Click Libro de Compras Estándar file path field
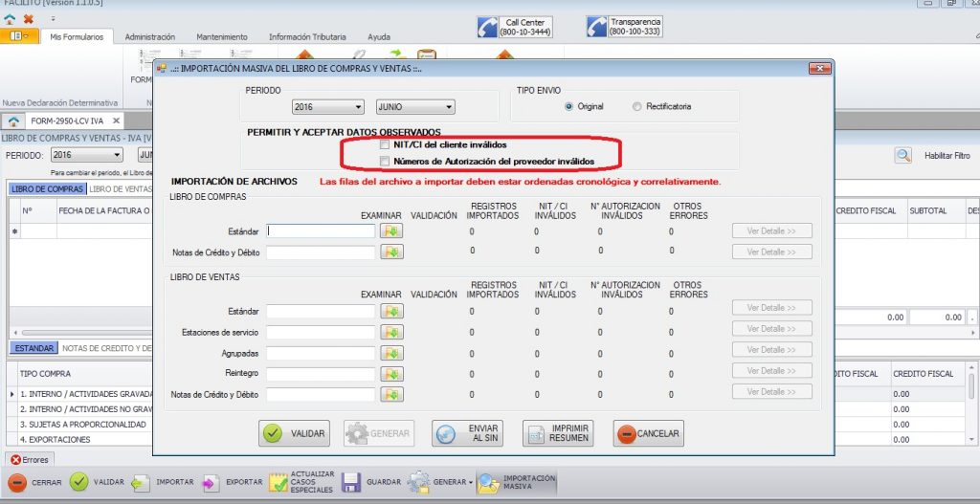 (321, 231)
